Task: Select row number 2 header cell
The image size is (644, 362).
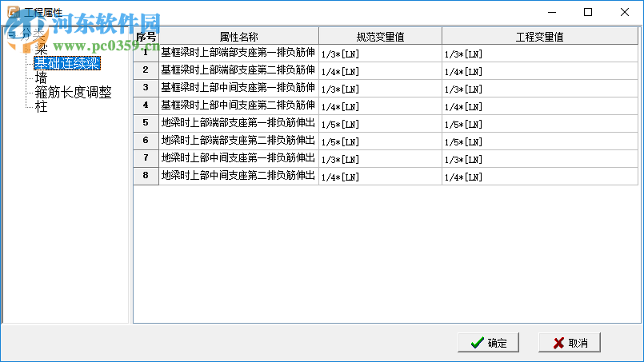Action: [x=146, y=71]
